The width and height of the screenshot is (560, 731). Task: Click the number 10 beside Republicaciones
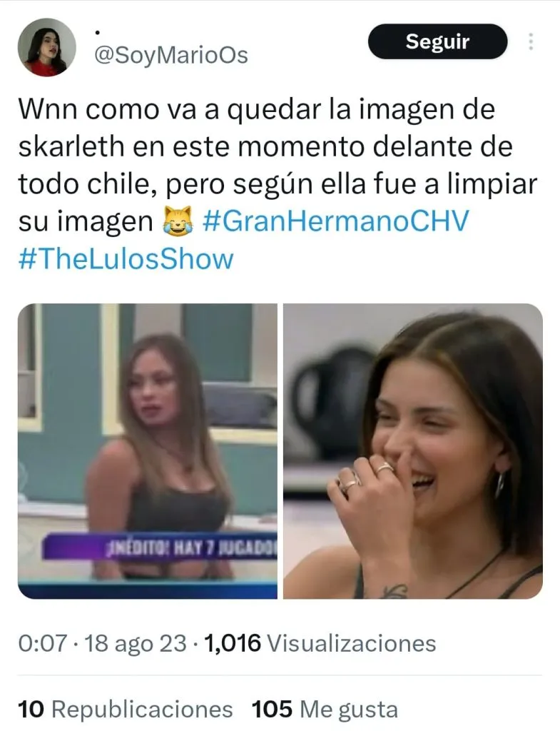tap(31, 710)
